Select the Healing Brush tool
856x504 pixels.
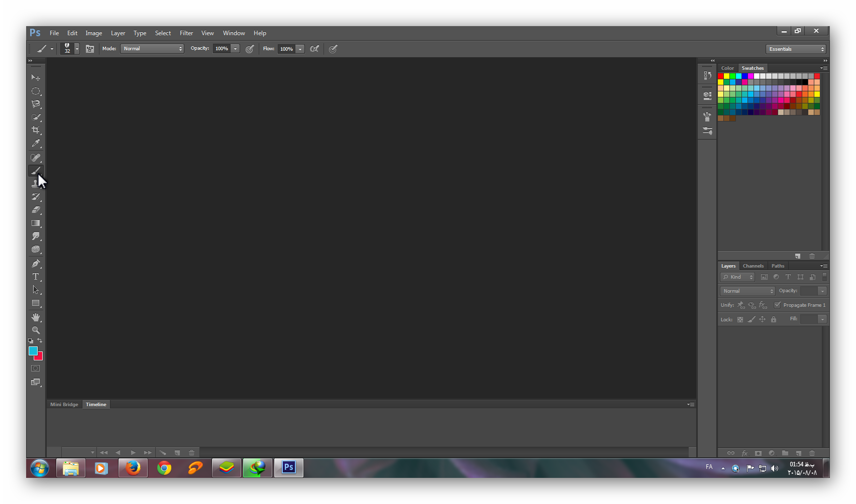click(36, 158)
